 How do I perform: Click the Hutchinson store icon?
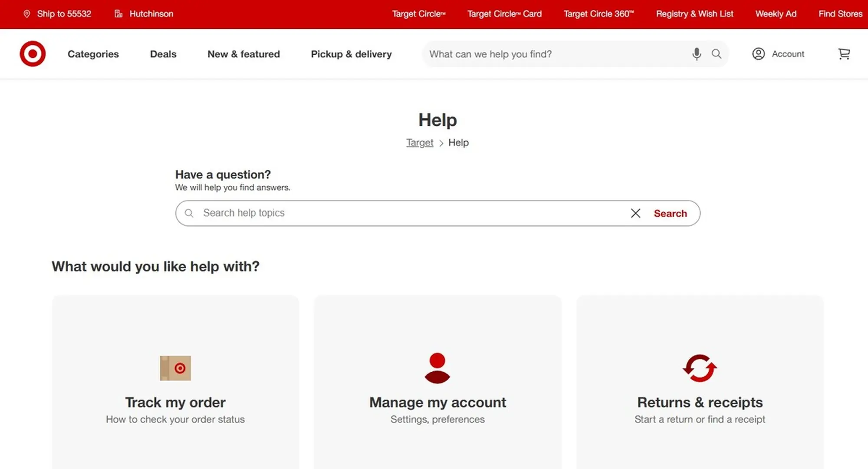click(118, 14)
